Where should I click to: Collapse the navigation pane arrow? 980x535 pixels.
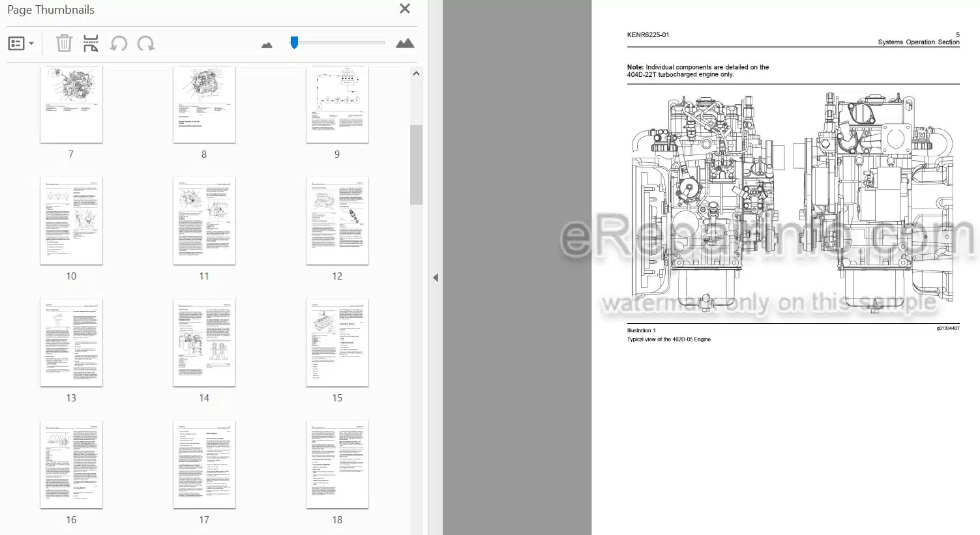[x=436, y=278]
